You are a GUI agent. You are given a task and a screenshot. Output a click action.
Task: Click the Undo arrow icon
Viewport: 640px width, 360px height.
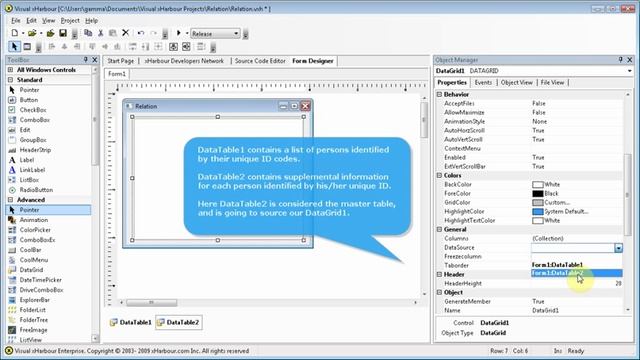(x=141, y=33)
